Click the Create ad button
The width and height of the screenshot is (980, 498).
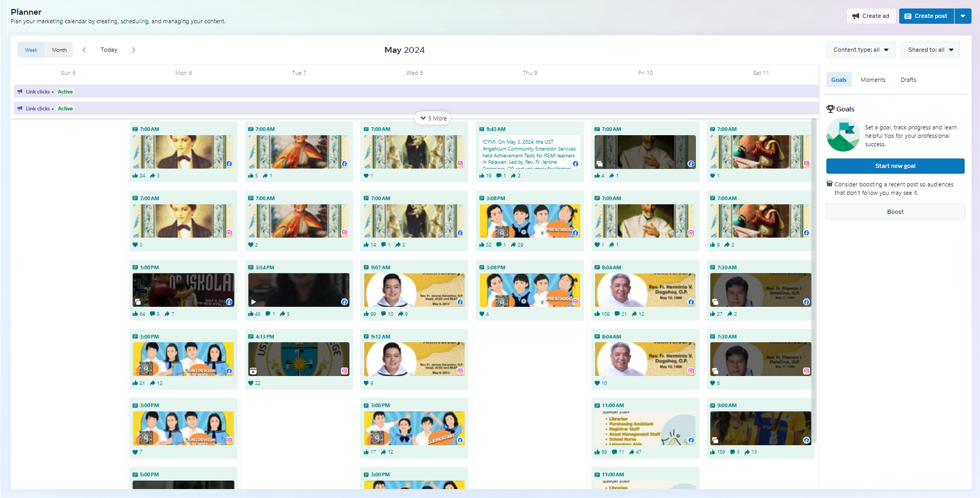tap(871, 16)
